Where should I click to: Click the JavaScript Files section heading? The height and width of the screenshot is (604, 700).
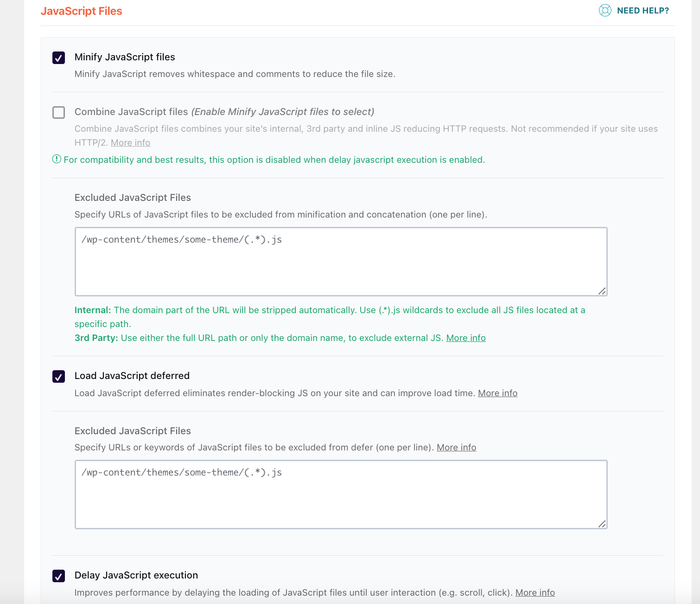[82, 11]
